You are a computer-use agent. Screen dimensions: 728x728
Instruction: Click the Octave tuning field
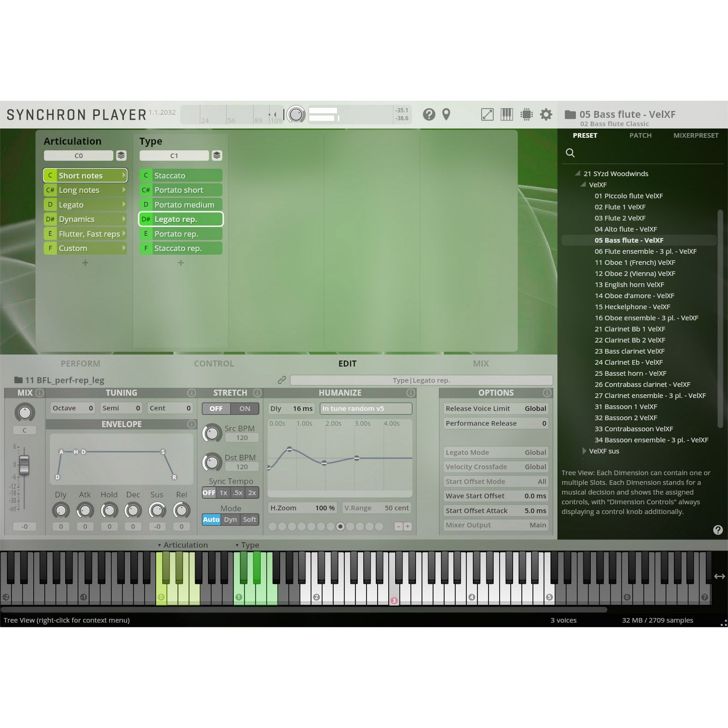click(73, 408)
